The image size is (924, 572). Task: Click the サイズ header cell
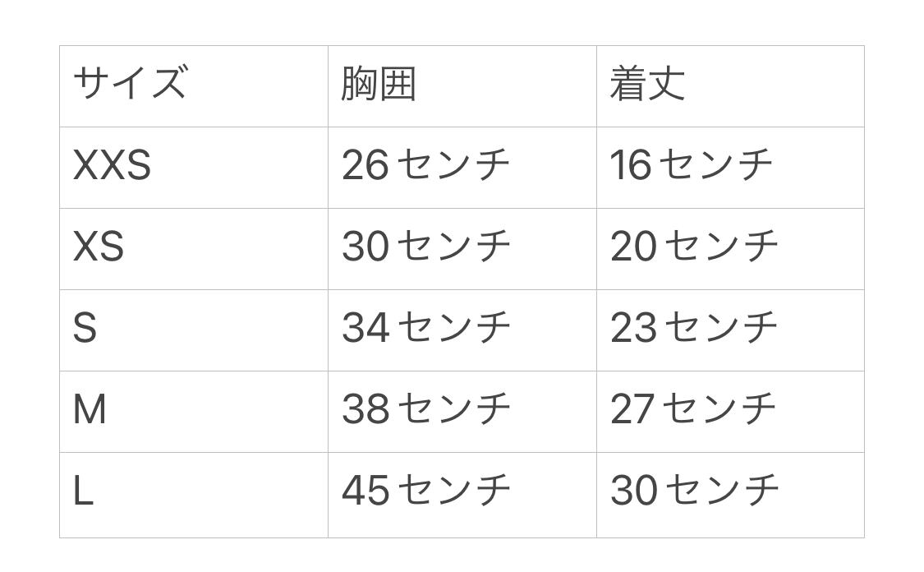click(x=130, y=84)
